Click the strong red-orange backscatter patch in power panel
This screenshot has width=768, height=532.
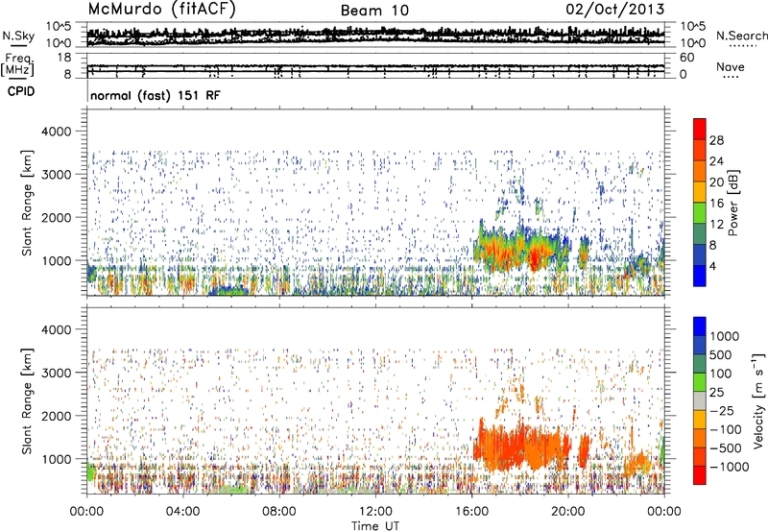click(x=521, y=250)
